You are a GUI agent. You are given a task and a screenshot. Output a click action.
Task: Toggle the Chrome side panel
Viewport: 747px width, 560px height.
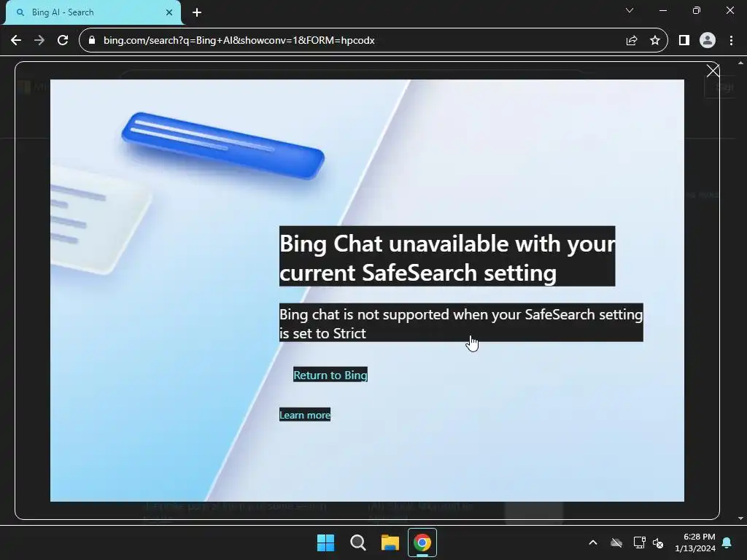coord(684,41)
